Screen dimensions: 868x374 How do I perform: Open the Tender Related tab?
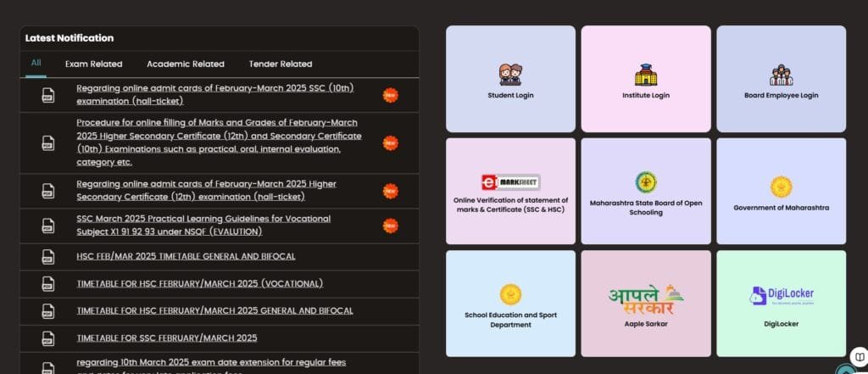(280, 64)
